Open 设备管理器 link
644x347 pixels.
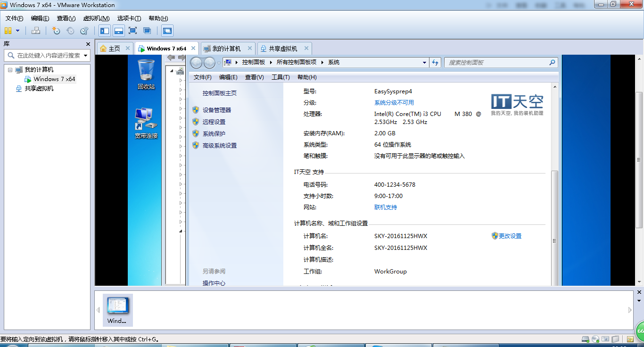(217, 110)
